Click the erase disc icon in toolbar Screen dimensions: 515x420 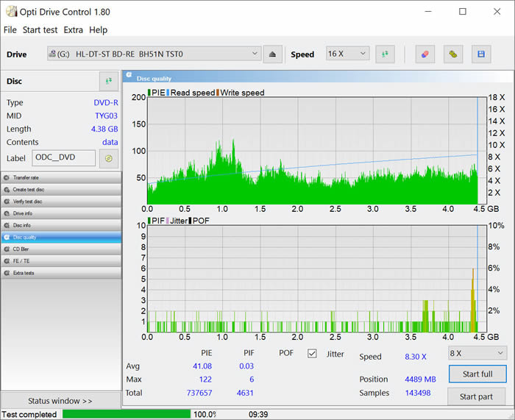point(425,54)
